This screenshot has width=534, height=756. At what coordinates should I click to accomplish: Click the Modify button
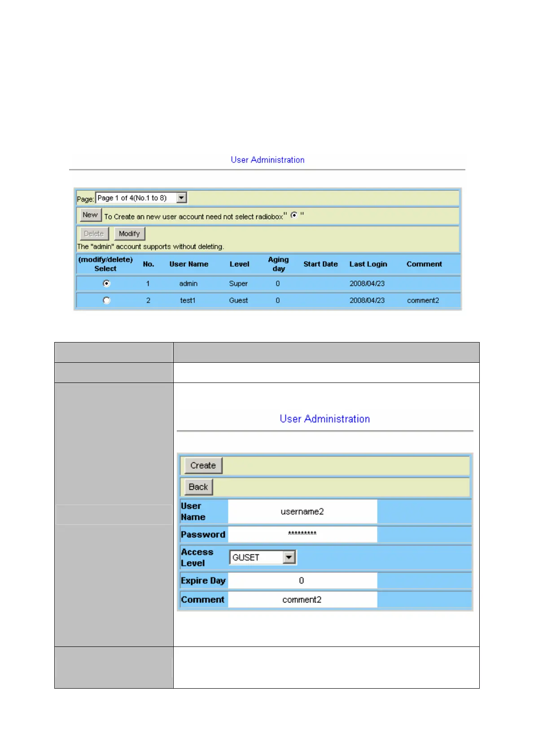(129, 234)
